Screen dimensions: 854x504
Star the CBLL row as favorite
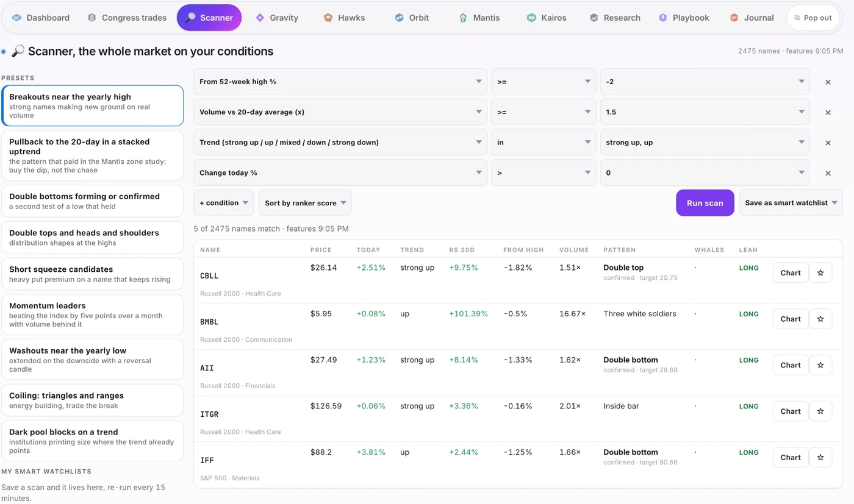pos(820,273)
